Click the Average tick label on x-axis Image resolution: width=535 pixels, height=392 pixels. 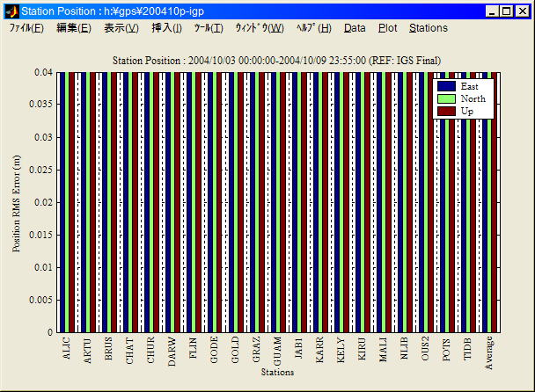[489, 352]
